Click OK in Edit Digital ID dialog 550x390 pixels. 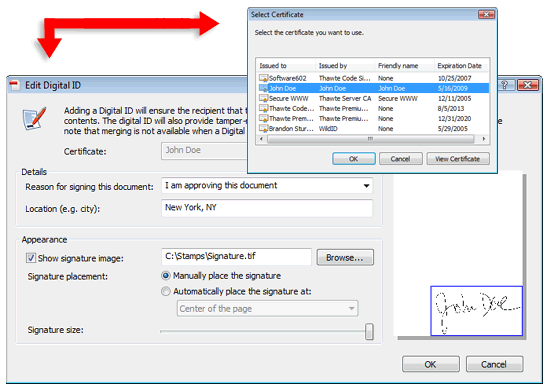[431, 364]
